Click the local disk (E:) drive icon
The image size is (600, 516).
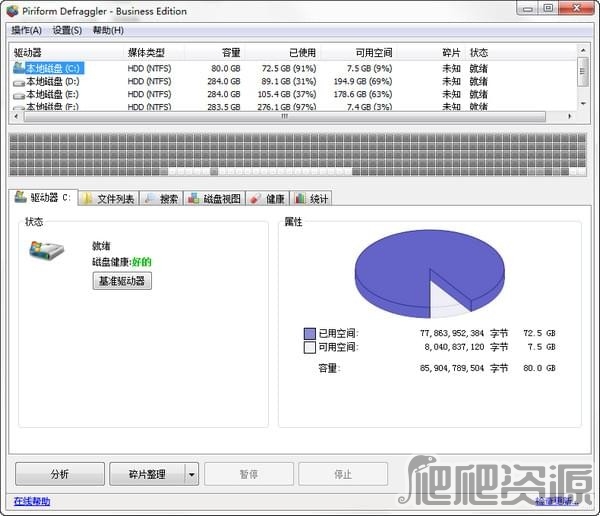(19, 94)
